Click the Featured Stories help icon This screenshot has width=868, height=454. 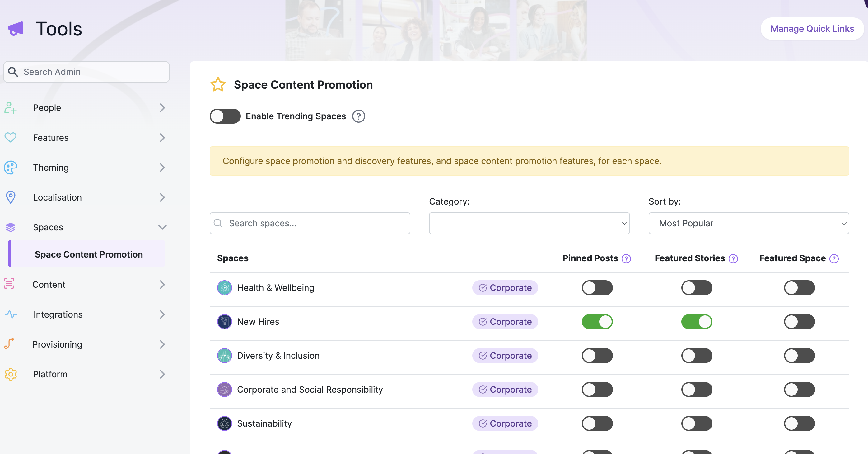click(733, 259)
